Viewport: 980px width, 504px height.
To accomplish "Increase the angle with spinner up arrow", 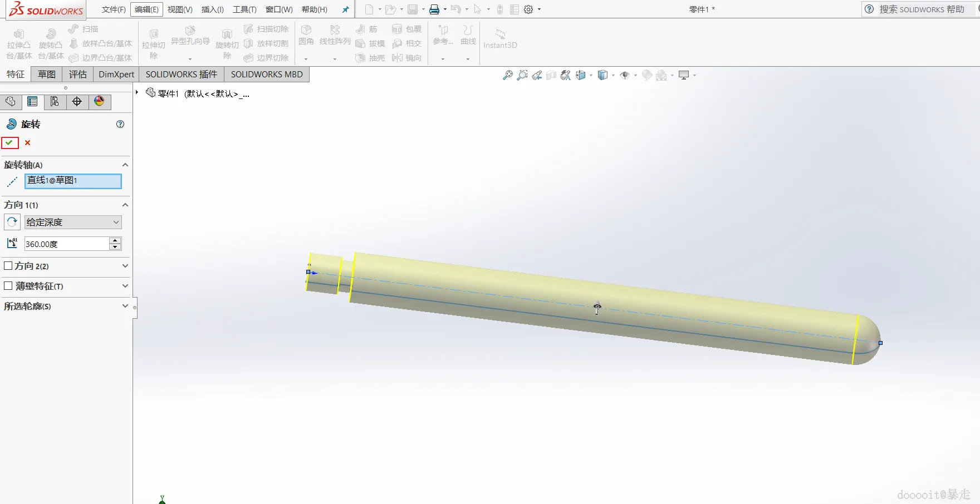I will click(x=115, y=240).
